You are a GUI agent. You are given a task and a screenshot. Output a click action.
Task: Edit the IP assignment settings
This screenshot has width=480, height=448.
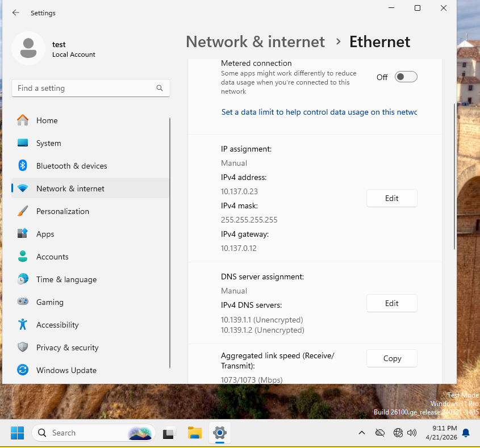click(x=391, y=198)
